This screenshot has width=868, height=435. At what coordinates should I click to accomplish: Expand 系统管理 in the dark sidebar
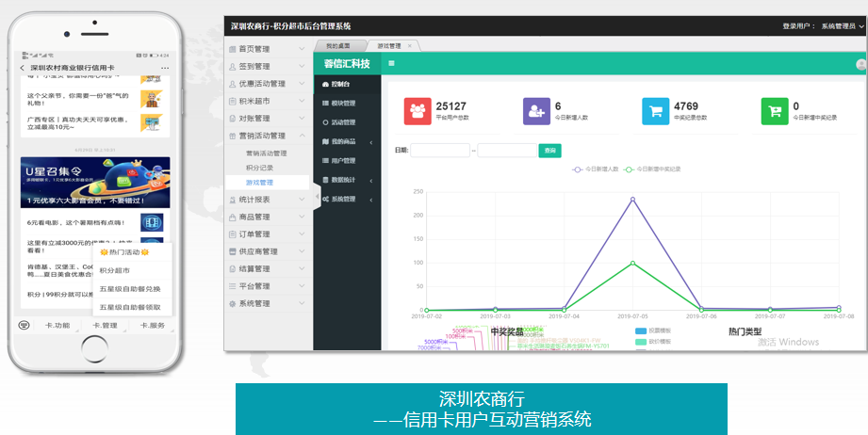click(347, 199)
